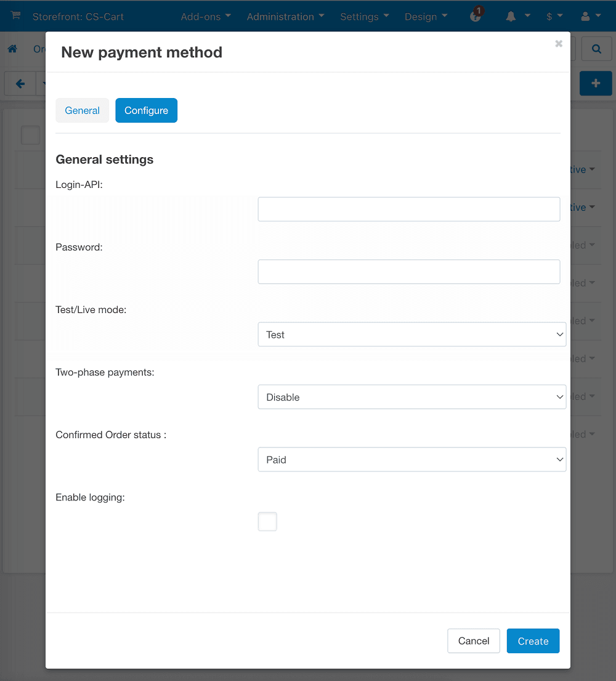The width and height of the screenshot is (616, 681).
Task: Enable the logging checkbox
Action: point(267,521)
